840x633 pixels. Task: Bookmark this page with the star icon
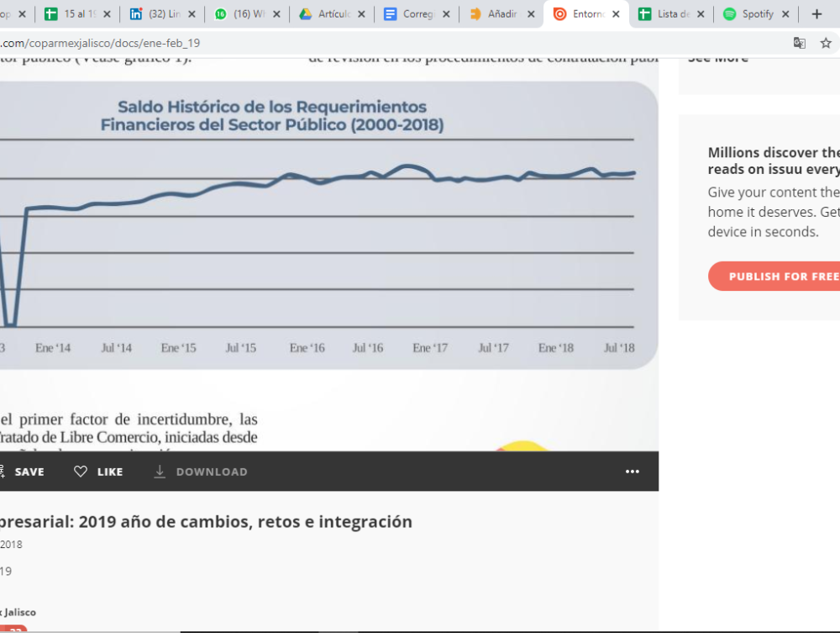826,43
